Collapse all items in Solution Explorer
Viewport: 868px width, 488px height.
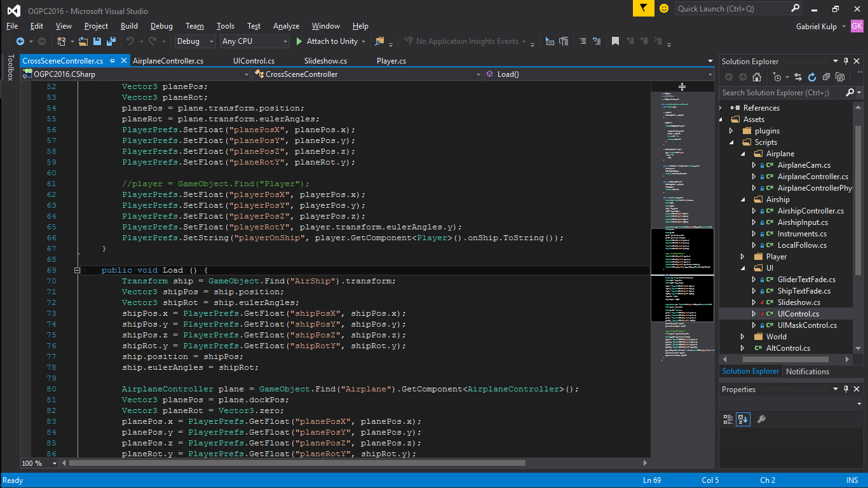tap(825, 77)
